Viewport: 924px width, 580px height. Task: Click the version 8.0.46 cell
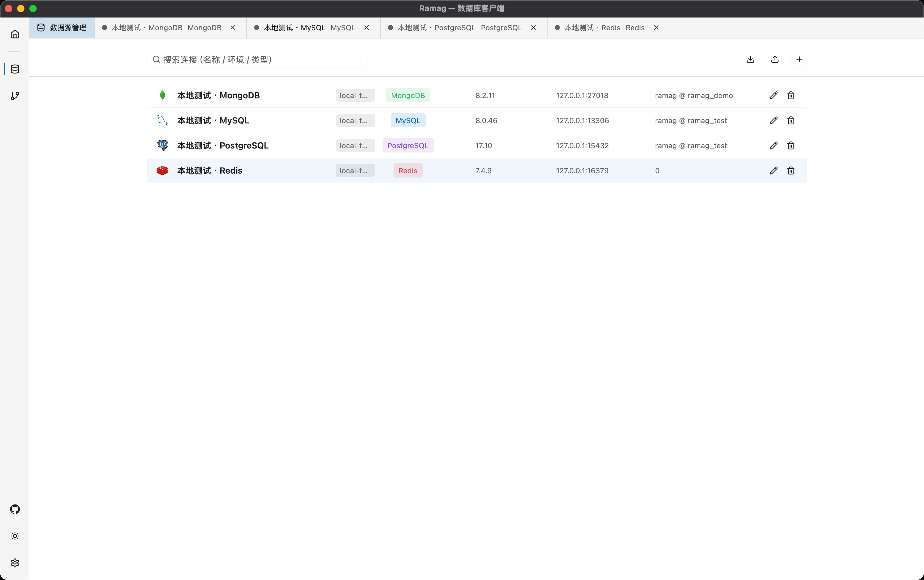click(x=486, y=120)
